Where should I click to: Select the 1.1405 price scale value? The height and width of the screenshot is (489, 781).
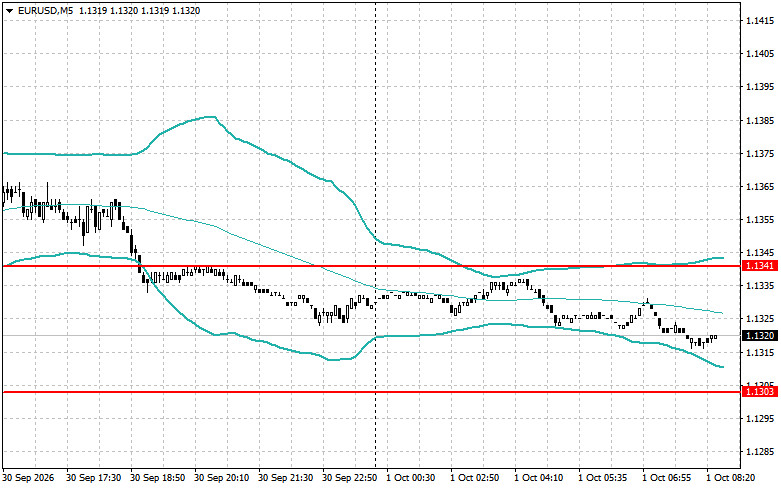(760, 54)
